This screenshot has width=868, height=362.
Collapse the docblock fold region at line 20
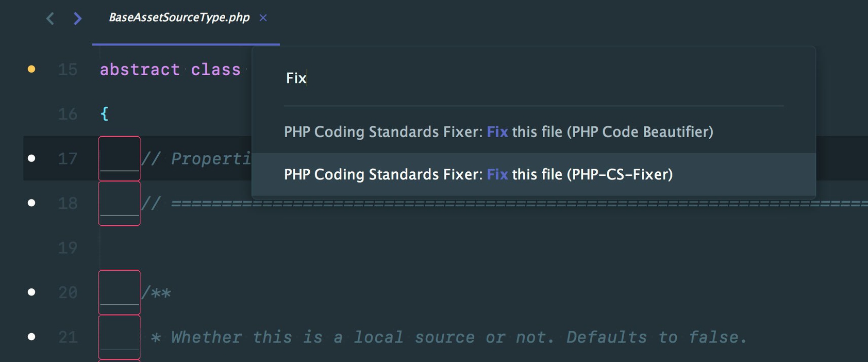click(x=119, y=291)
